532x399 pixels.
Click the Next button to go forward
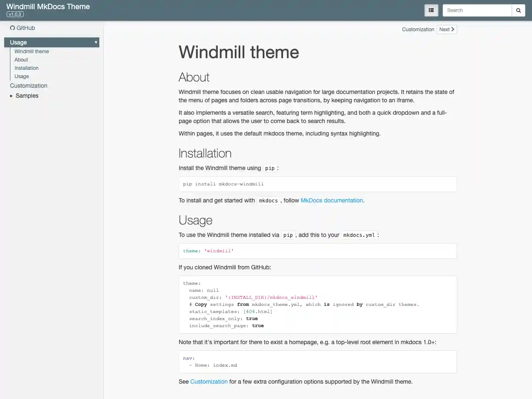446,29
